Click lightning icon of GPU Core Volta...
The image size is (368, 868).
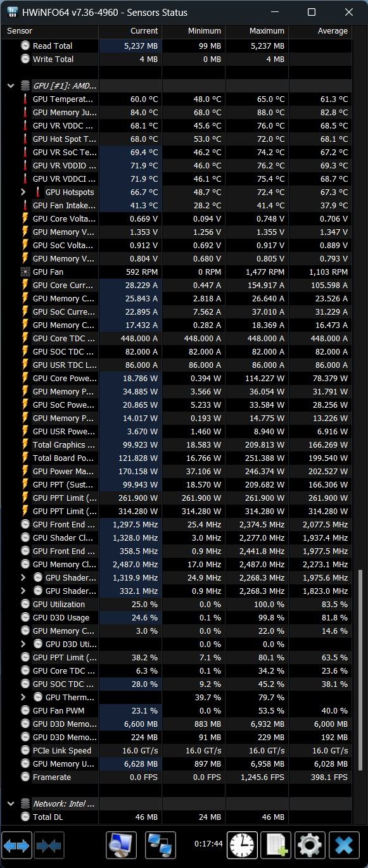pos(25,218)
